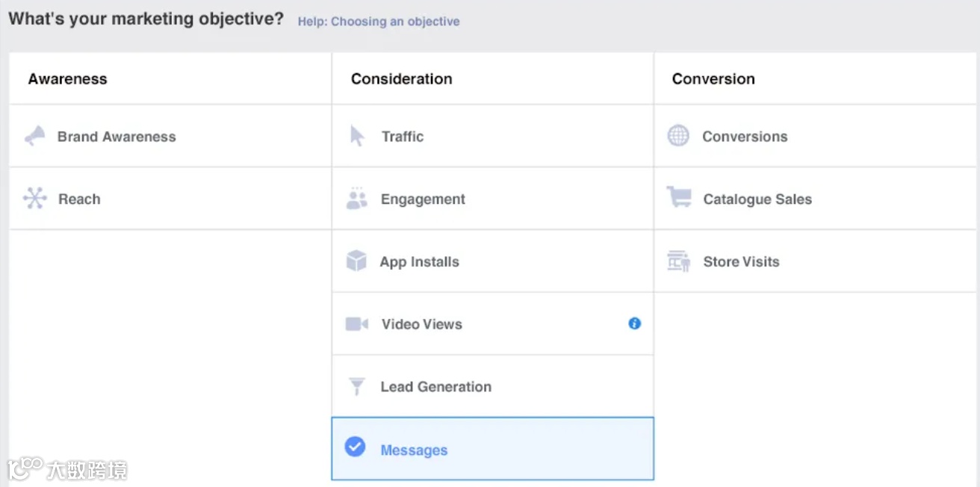
Task: Pick the Store Visits objective label
Action: (741, 262)
